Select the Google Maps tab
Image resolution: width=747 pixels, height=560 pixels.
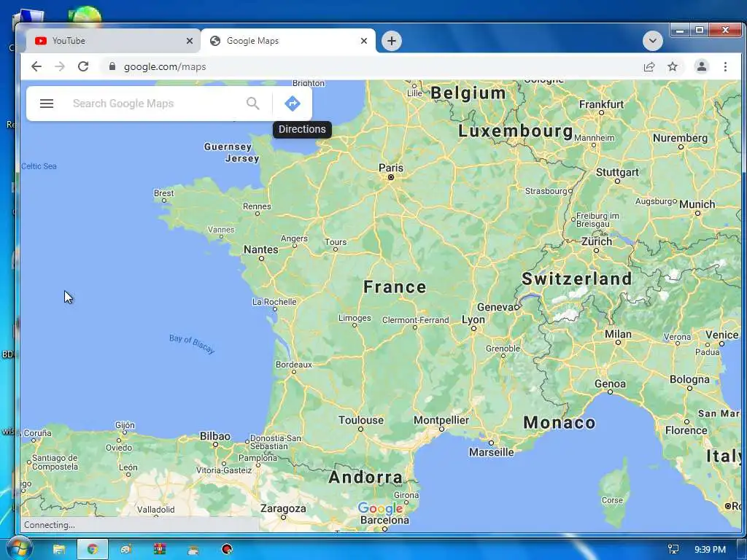[287, 41]
